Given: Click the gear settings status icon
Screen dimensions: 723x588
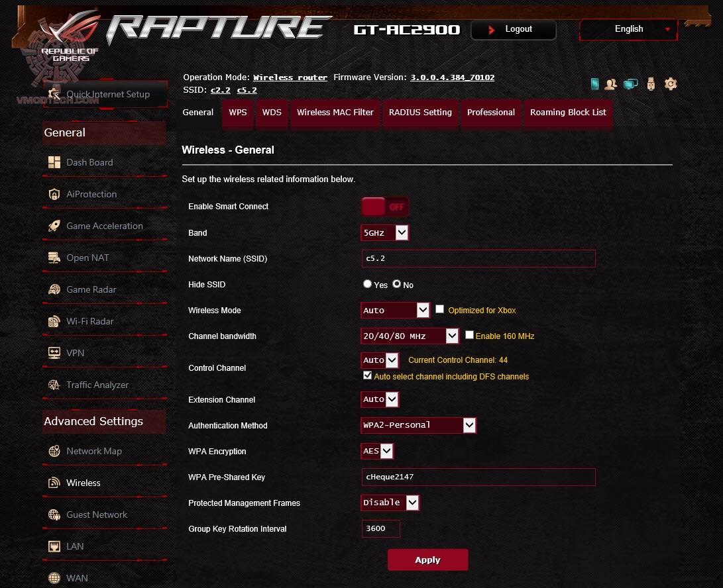Looking at the screenshot, I should (671, 84).
